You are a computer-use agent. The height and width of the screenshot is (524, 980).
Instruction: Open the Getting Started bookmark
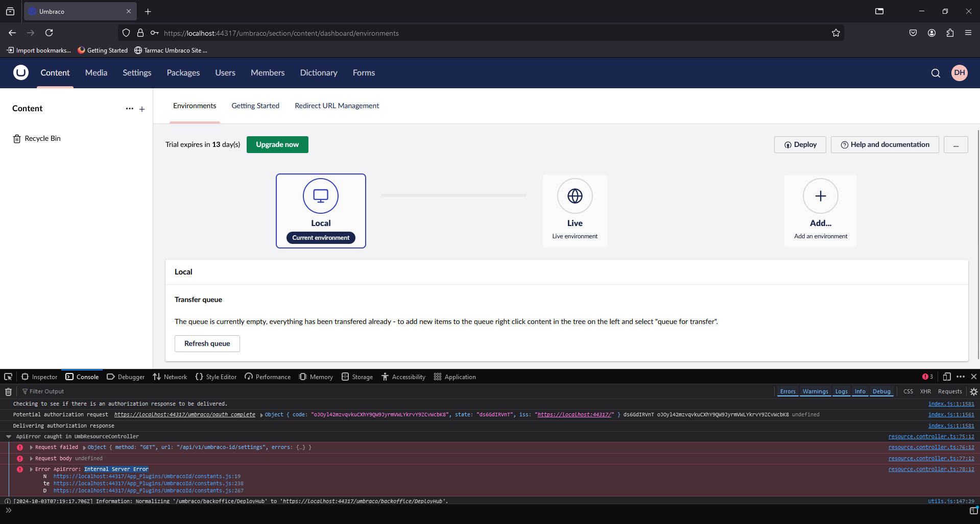103,51
